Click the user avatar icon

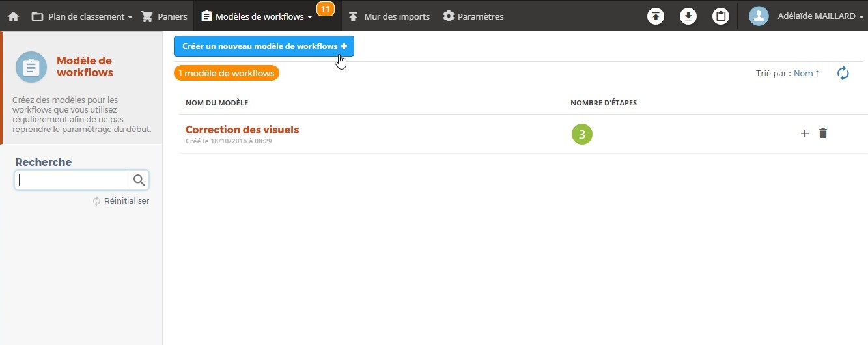pos(759,16)
